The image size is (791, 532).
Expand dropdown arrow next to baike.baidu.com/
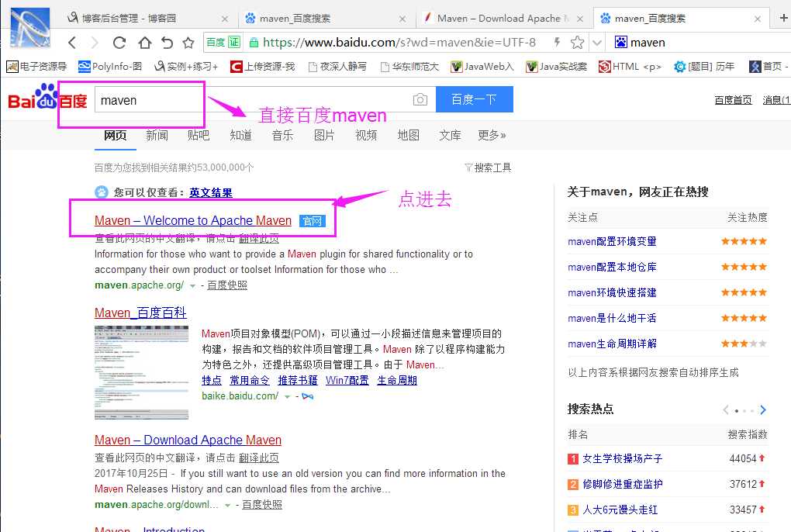[287, 397]
